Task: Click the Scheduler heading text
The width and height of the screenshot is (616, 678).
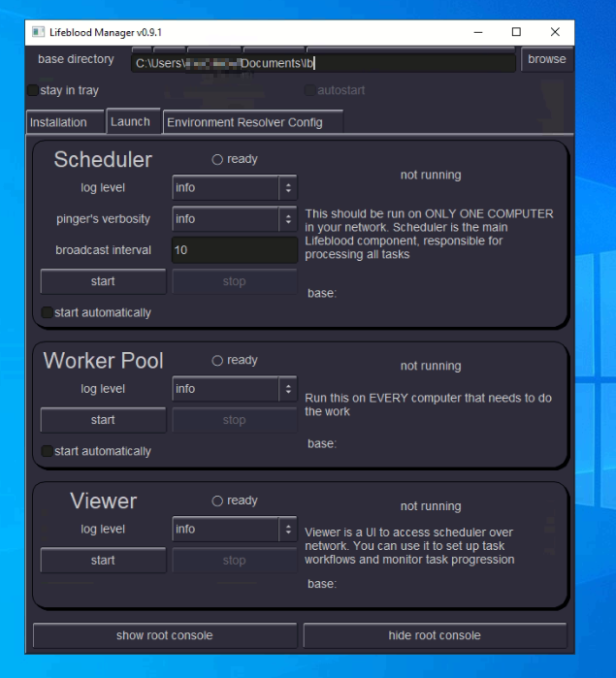Action: coord(103,159)
